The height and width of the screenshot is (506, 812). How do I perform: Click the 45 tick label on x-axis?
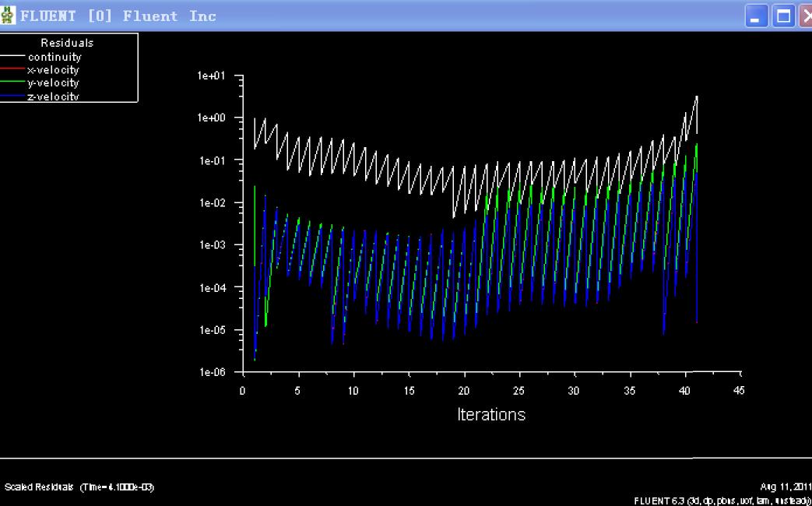[738, 391]
